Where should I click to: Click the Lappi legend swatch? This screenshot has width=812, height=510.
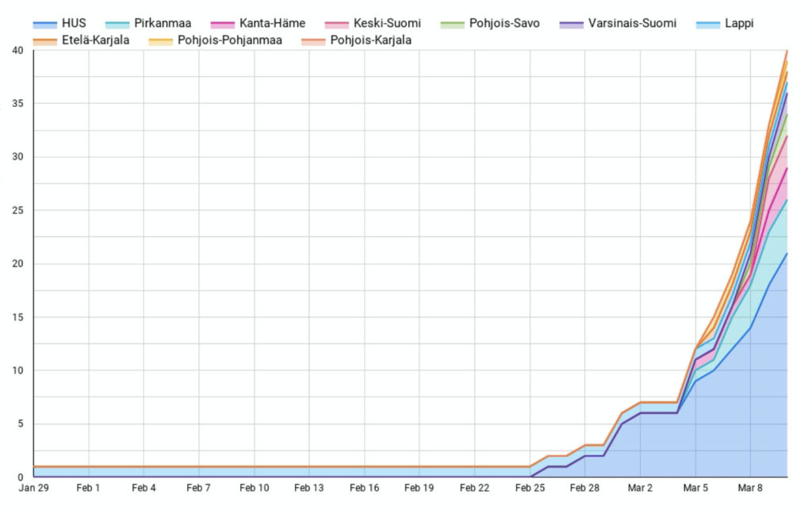coord(708,25)
